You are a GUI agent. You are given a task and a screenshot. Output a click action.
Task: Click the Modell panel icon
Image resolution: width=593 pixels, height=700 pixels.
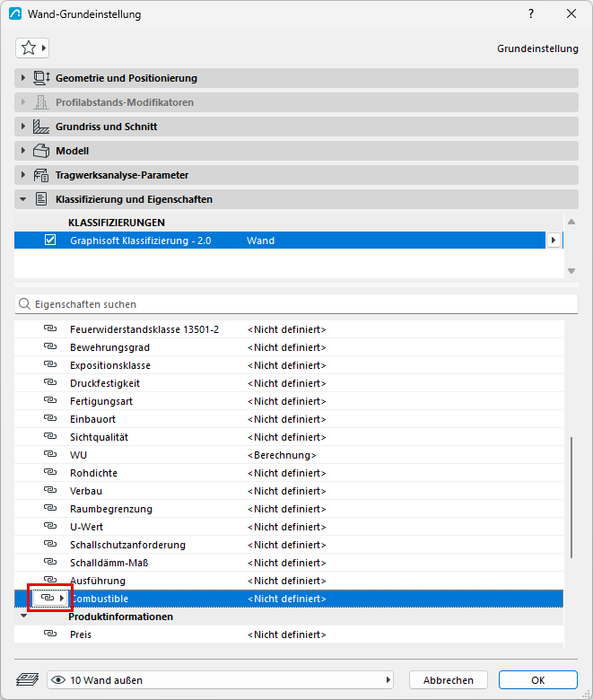41,151
